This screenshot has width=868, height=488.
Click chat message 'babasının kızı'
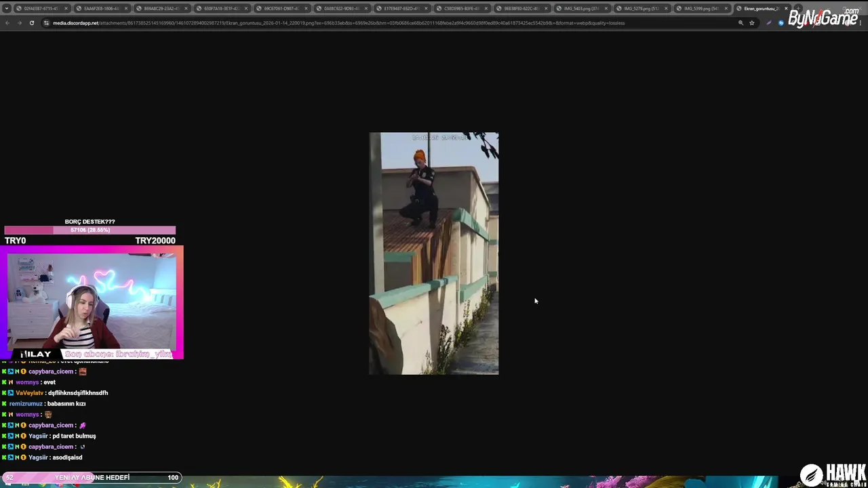click(66, 404)
